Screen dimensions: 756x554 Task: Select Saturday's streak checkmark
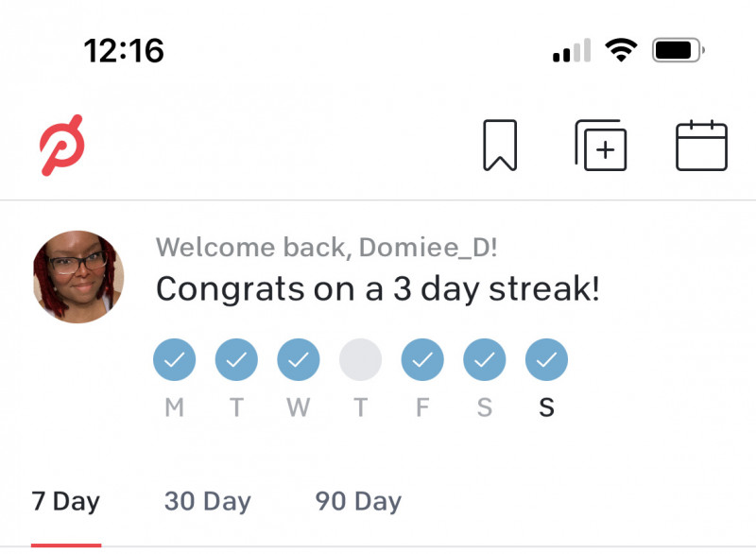tap(484, 360)
